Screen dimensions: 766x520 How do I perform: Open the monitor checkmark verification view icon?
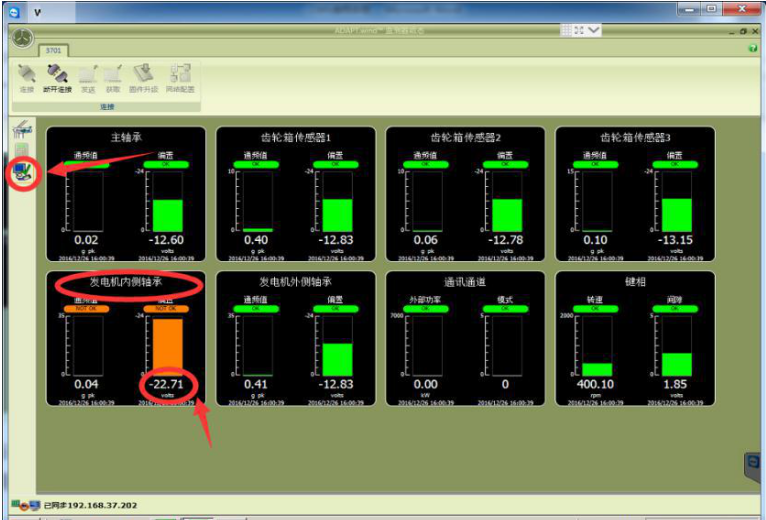pos(22,173)
